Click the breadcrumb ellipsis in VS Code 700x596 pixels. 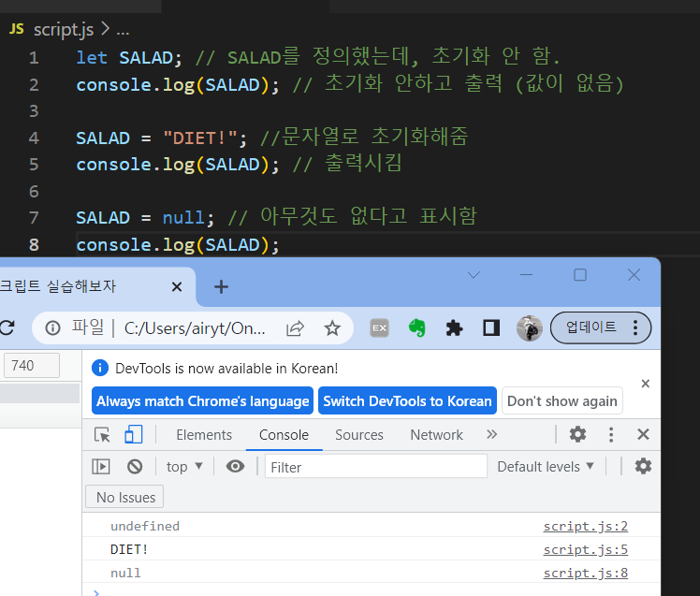(123, 31)
